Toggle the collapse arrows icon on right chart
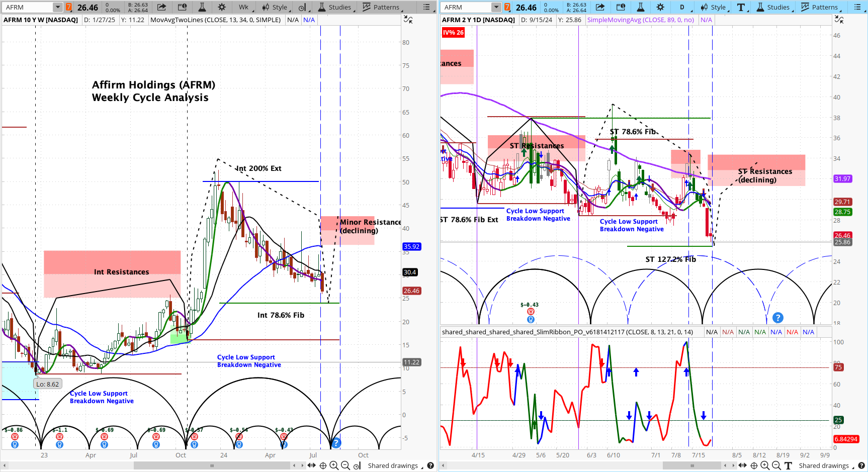Viewport: 868px width, 472px height. pyautogui.click(x=839, y=20)
